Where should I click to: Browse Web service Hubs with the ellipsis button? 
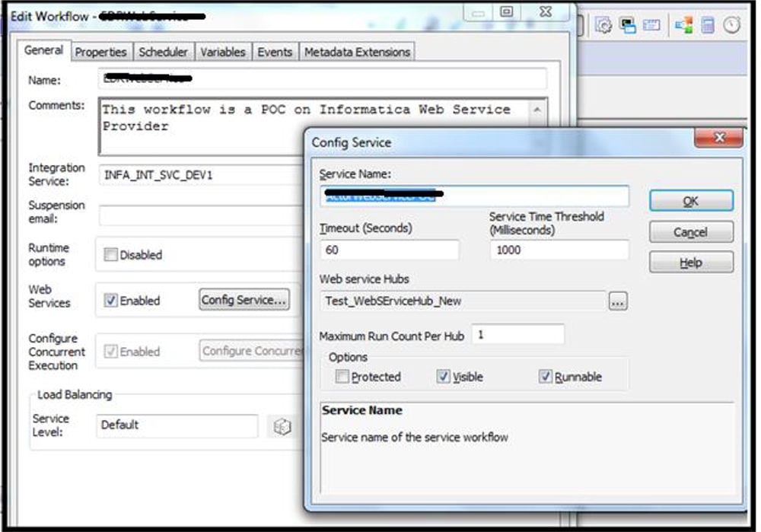pos(617,301)
